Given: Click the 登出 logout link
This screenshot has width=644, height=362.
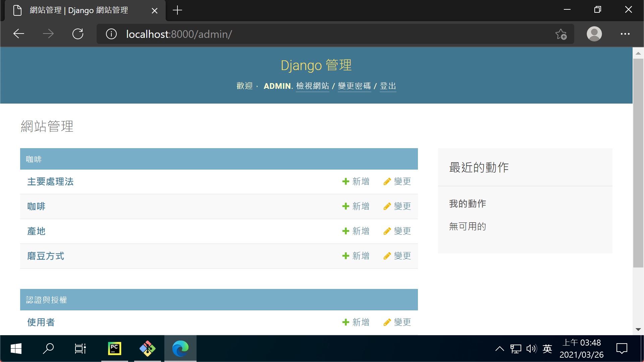Looking at the screenshot, I should pyautogui.click(x=388, y=86).
